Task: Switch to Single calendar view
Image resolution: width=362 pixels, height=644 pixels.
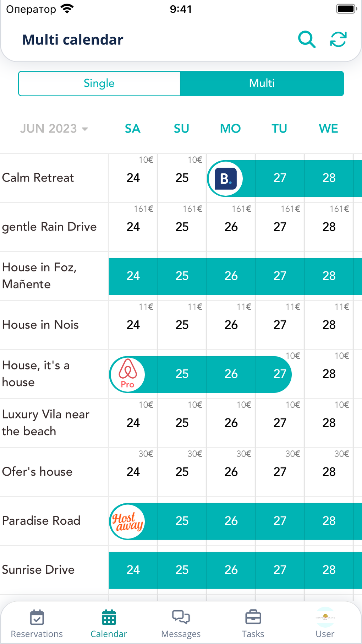Action: tap(99, 83)
